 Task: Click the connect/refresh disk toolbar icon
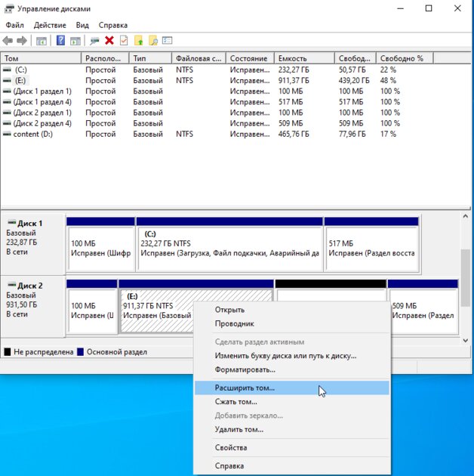tap(94, 41)
